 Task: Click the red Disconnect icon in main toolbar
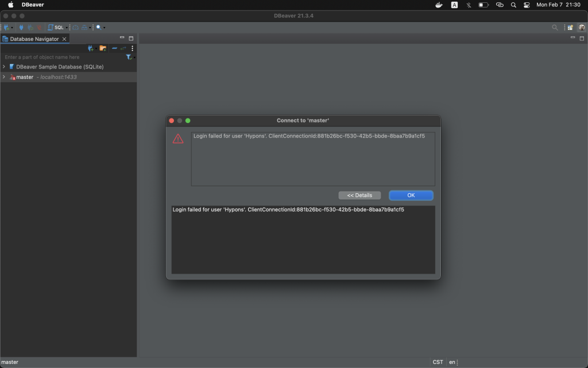click(x=39, y=28)
